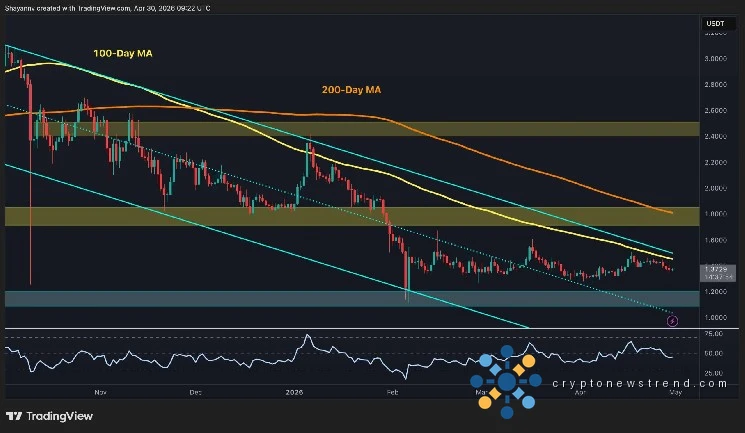Click the 2.6000 price axis label
Viewport: 745px width, 433px height.
pos(715,110)
